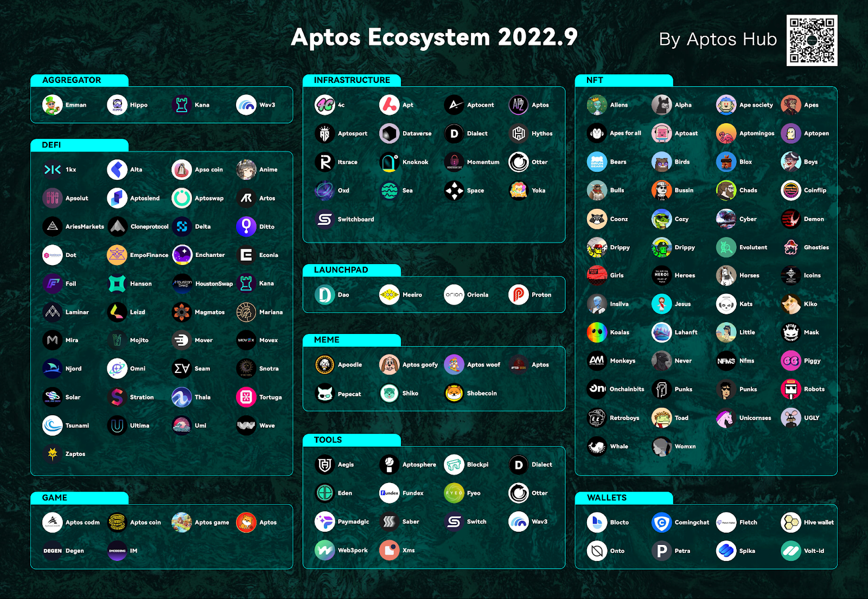Select the HoustonSwap icon
Image resolution: width=868 pixels, height=599 pixels.
(x=182, y=284)
